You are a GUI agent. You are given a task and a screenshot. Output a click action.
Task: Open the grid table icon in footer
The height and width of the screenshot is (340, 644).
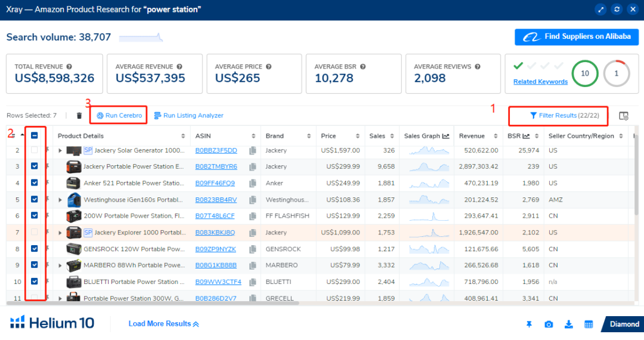589,324
